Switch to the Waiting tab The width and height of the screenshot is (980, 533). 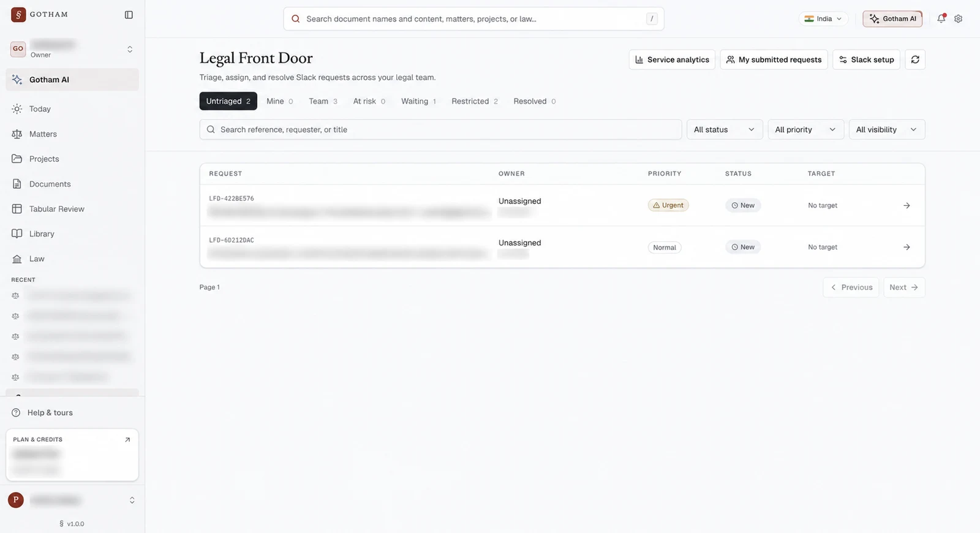click(418, 101)
